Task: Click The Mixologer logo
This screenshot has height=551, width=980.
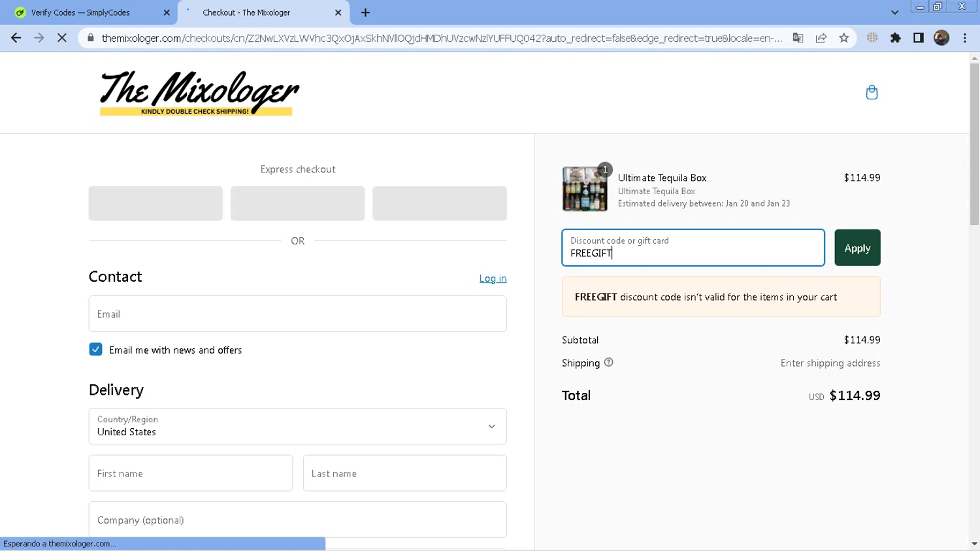Action: tap(199, 93)
